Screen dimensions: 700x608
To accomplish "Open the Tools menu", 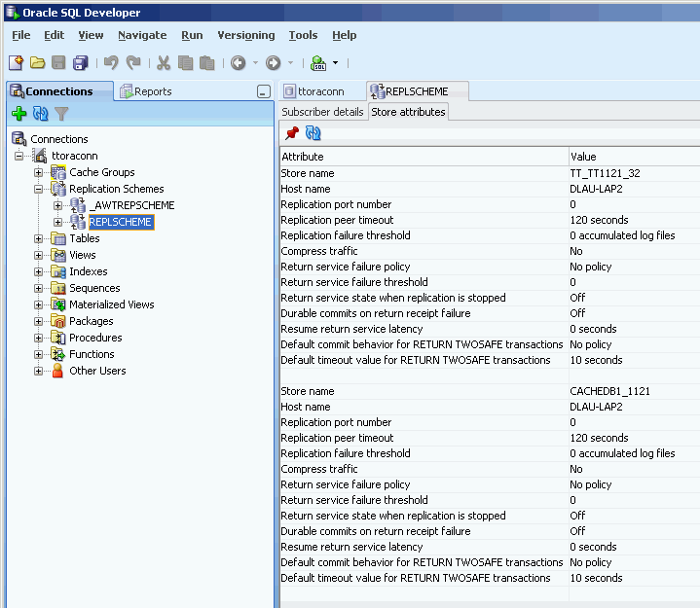I will tap(303, 35).
